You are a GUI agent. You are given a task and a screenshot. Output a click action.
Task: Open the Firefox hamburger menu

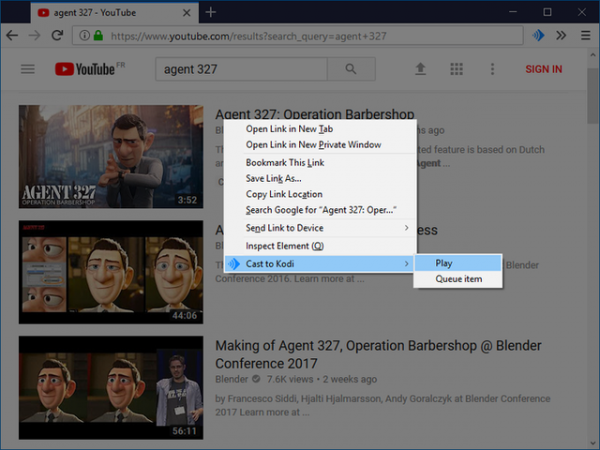(x=584, y=35)
